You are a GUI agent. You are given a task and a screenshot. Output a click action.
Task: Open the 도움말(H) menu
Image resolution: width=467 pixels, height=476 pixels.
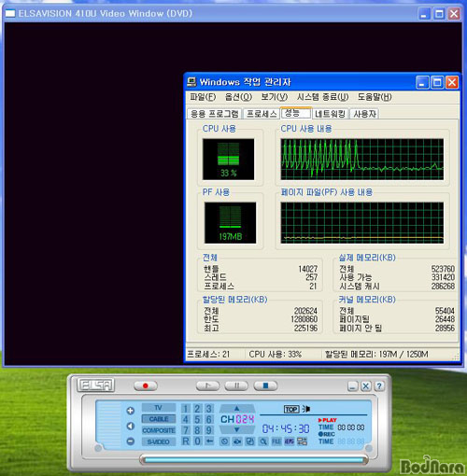[x=375, y=97]
